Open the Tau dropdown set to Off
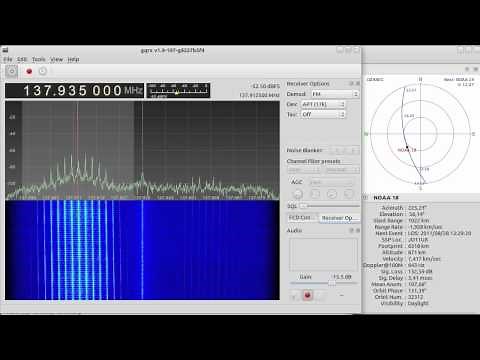480x360 pixels. point(323,114)
